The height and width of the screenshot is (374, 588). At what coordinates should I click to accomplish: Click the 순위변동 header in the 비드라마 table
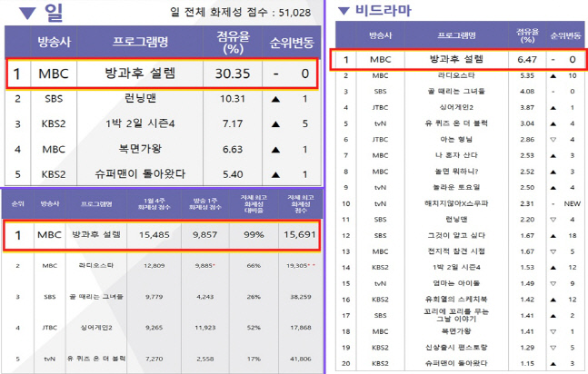[x=565, y=36]
